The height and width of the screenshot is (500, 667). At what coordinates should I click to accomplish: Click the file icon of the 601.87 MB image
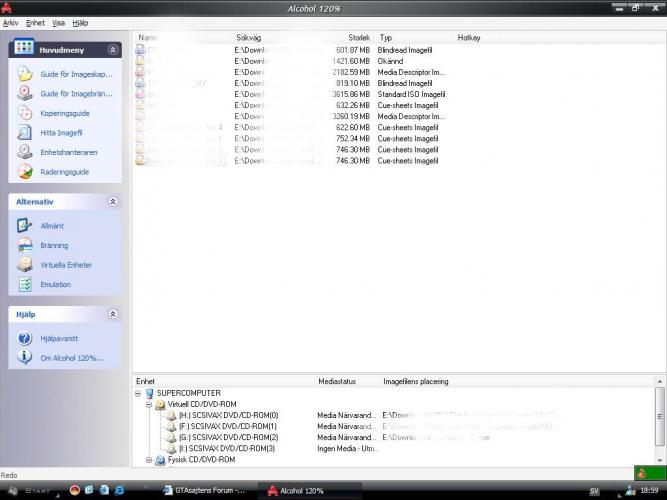tap(140, 50)
